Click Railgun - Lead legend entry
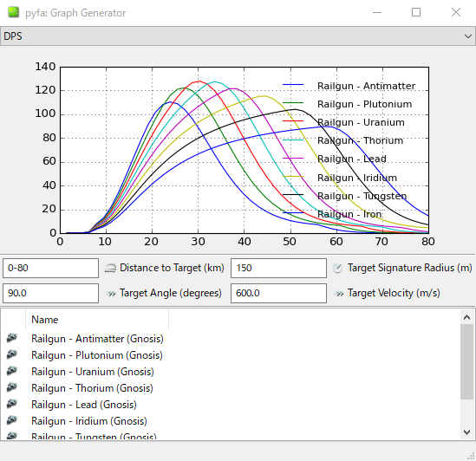476x461 pixels. point(334,159)
